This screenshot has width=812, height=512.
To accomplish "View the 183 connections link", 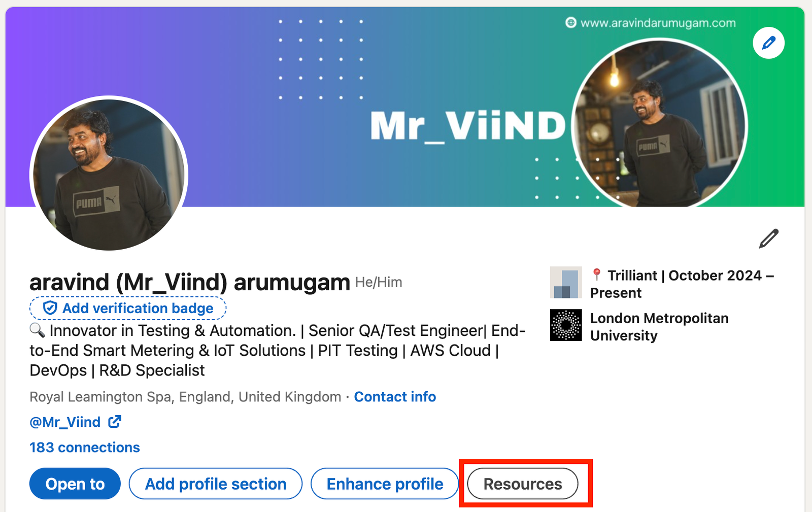I will click(85, 448).
